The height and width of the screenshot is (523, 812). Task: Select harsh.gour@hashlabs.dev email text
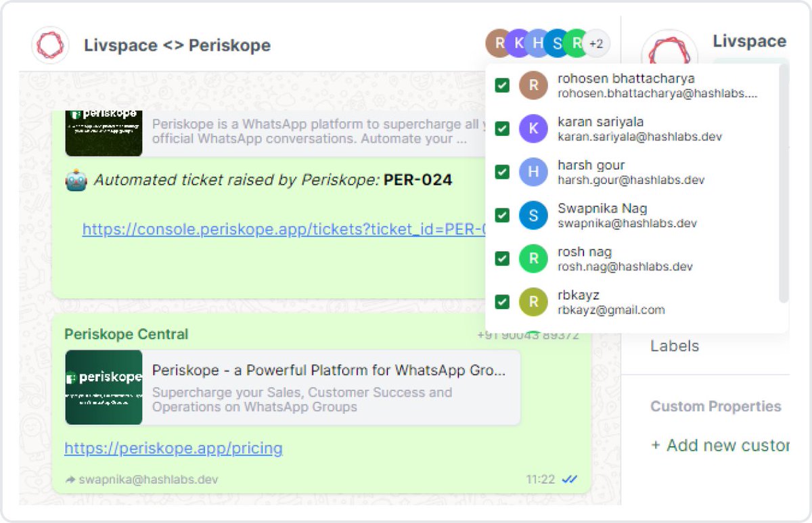[631, 180]
